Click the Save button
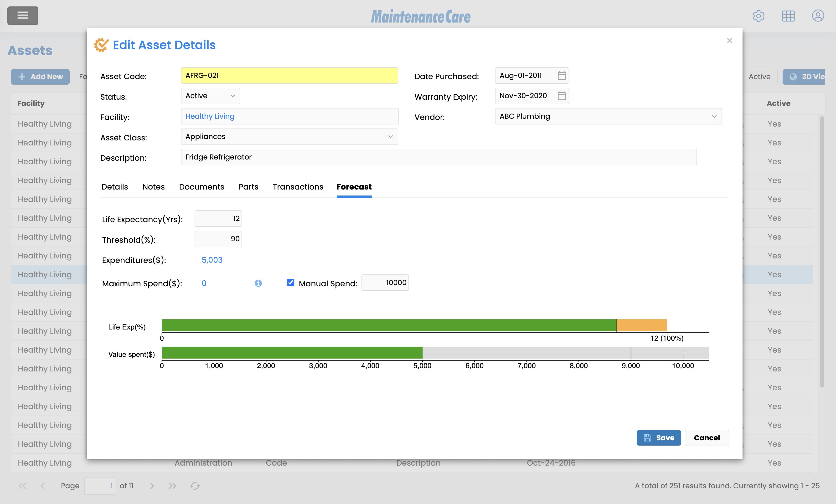This screenshot has height=504, width=836. [x=658, y=437]
